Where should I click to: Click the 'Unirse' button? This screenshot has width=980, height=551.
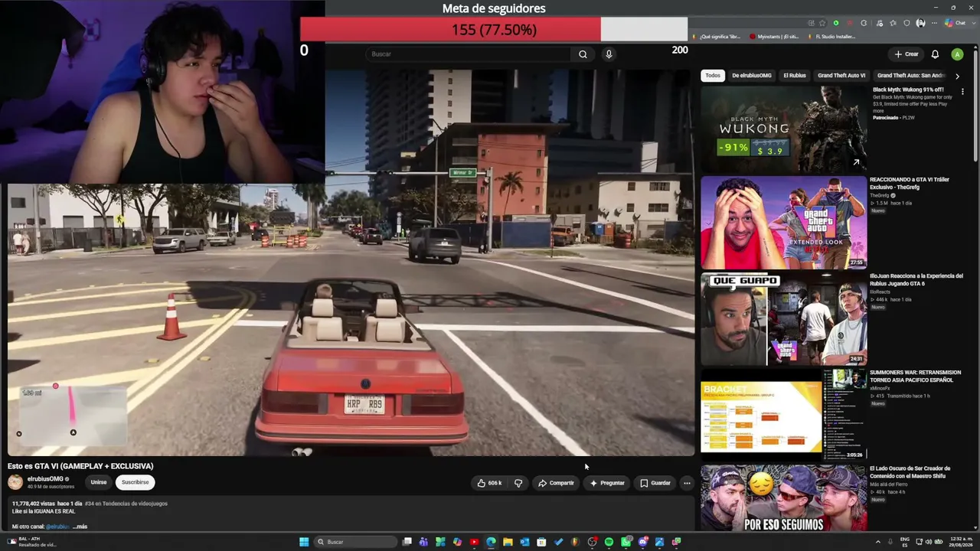click(x=99, y=482)
